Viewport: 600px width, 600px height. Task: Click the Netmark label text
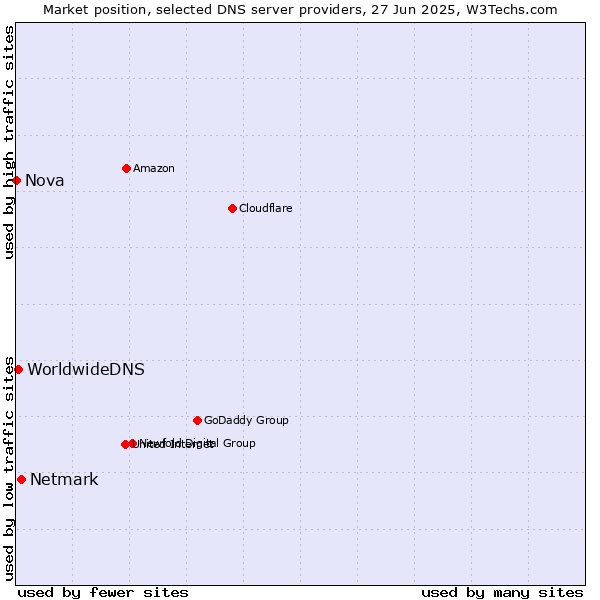tap(64, 479)
